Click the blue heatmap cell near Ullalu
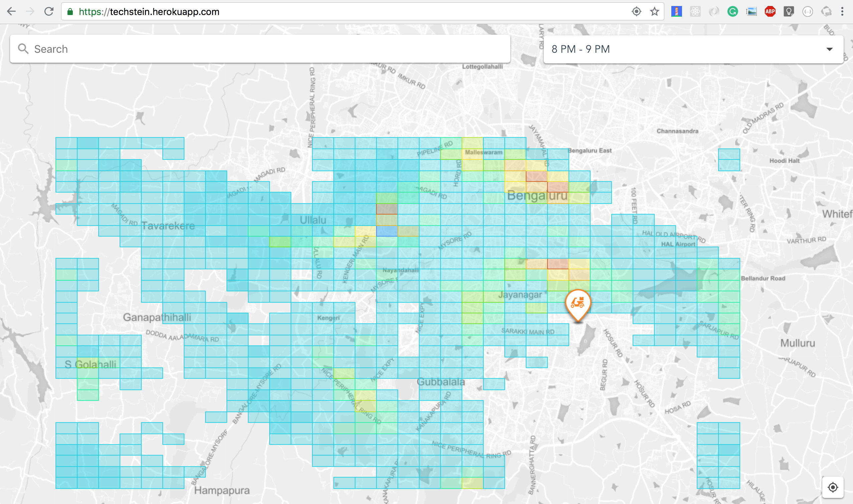 tap(387, 231)
